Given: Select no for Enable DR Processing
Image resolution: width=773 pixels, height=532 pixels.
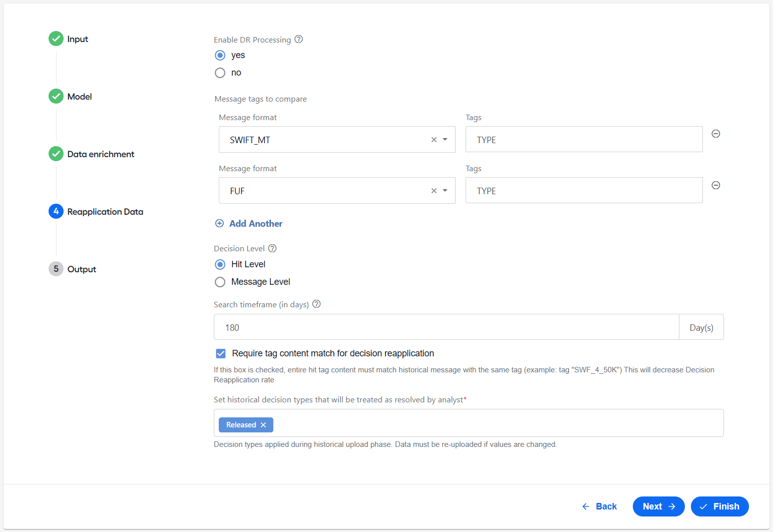Looking at the screenshot, I should click(x=220, y=73).
